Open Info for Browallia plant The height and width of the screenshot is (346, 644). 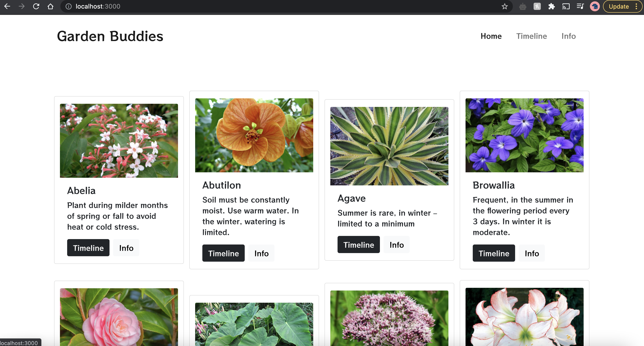coord(532,253)
